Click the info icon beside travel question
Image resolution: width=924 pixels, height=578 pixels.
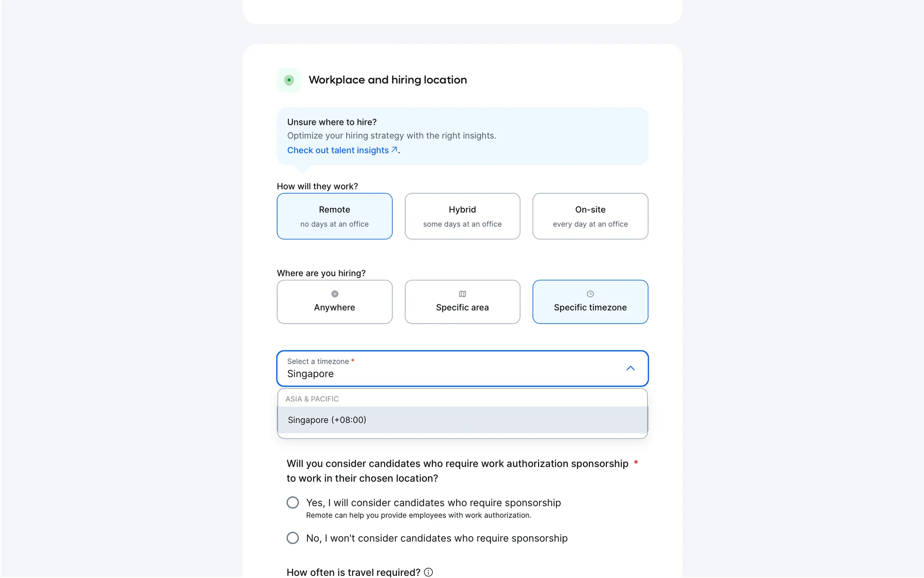point(428,572)
